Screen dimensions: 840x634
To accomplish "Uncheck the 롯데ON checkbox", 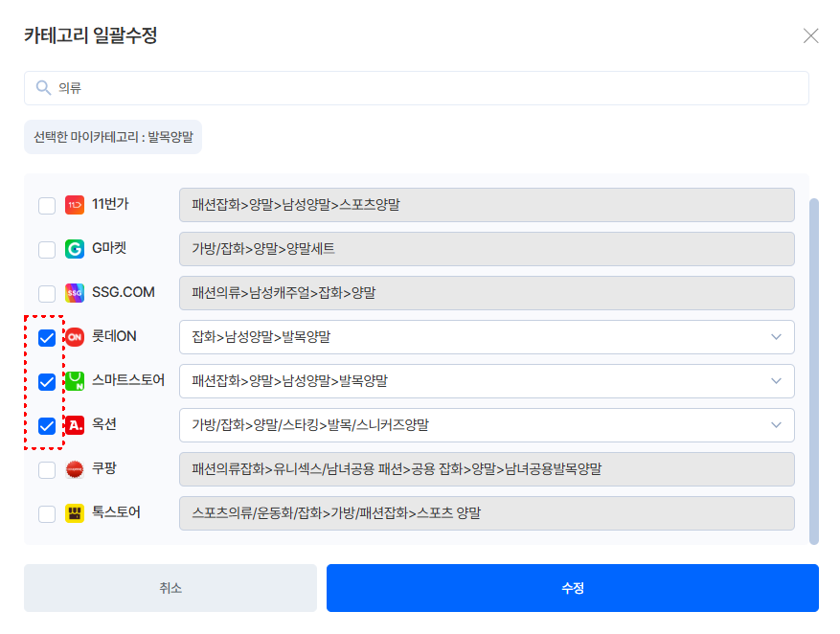I will tap(47, 338).
